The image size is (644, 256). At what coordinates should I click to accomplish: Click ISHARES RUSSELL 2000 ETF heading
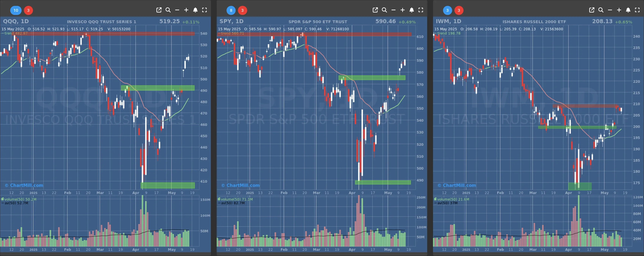[x=534, y=22]
